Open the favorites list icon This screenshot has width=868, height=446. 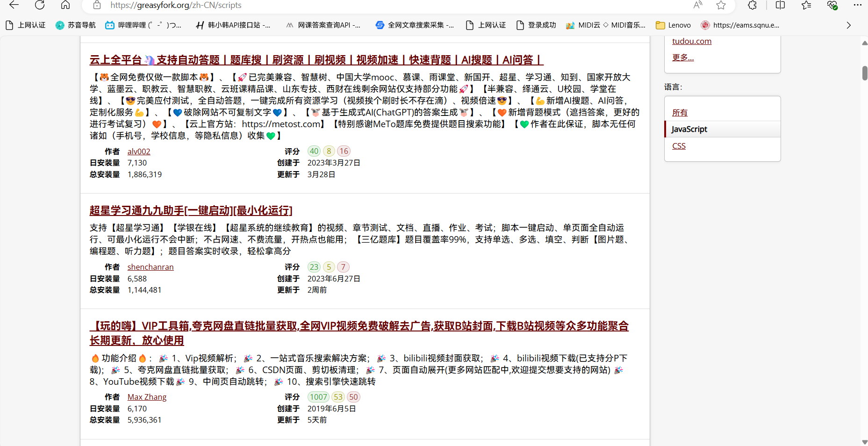point(806,5)
